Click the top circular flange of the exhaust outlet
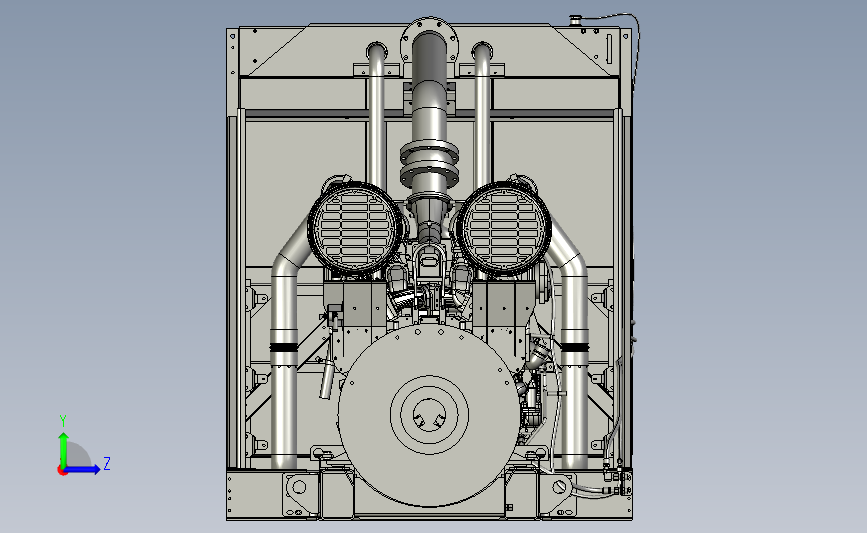 pos(430,40)
